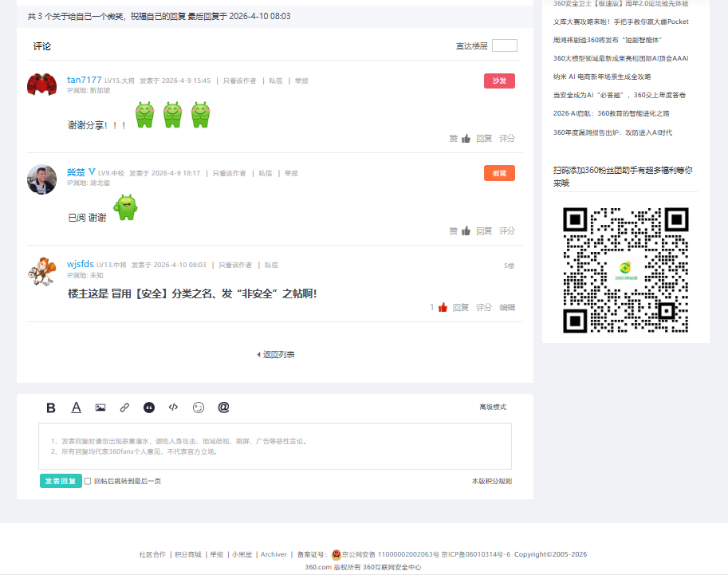Screen dimensions: 728x575
Task: Open sidebar article 360年度漏洞报告出炉
Action: [x=612, y=132]
